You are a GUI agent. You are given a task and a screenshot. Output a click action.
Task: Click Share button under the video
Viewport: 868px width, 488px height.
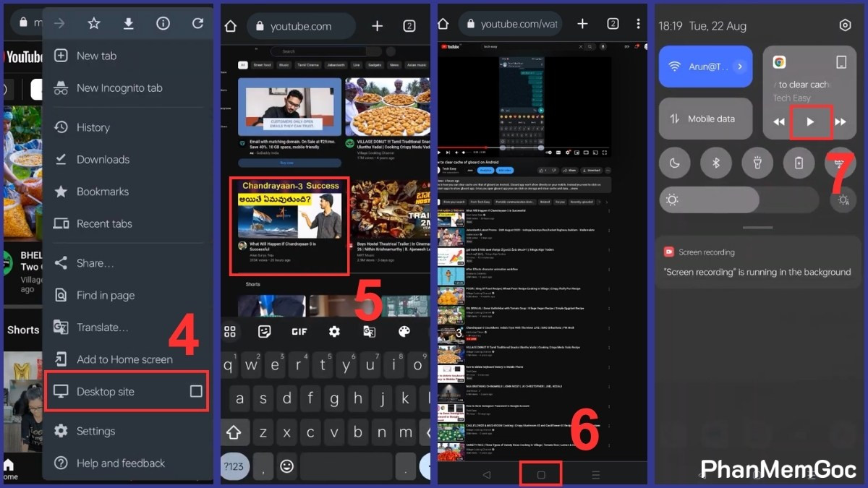click(569, 170)
